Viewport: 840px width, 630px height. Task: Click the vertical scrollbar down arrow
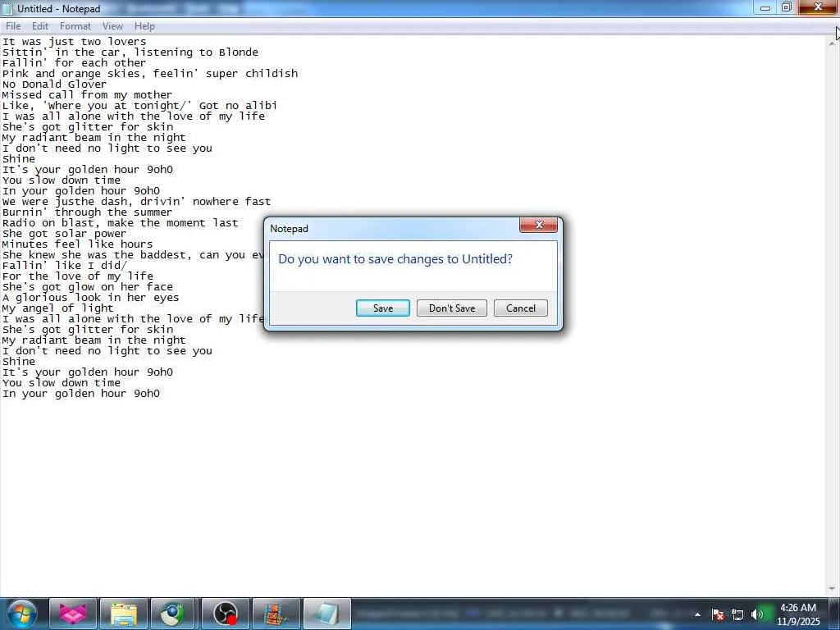[832, 589]
